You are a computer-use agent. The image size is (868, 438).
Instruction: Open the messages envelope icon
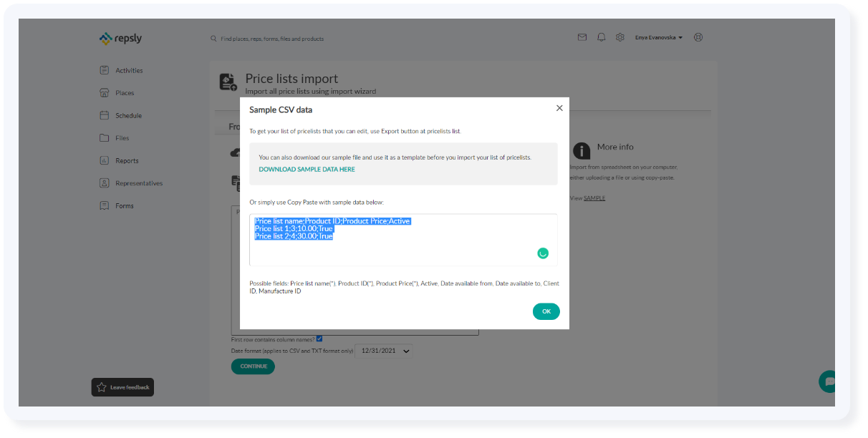[x=582, y=36]
